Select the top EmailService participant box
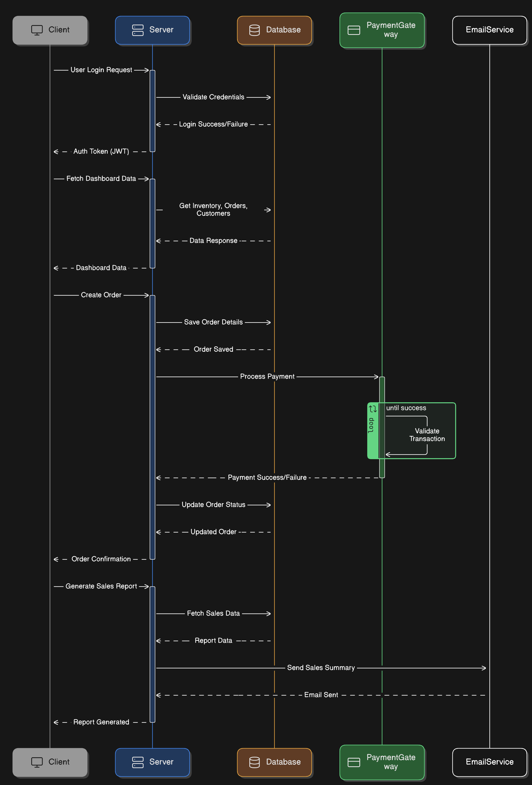Screen dimensions: 532x785 [489, 30]
